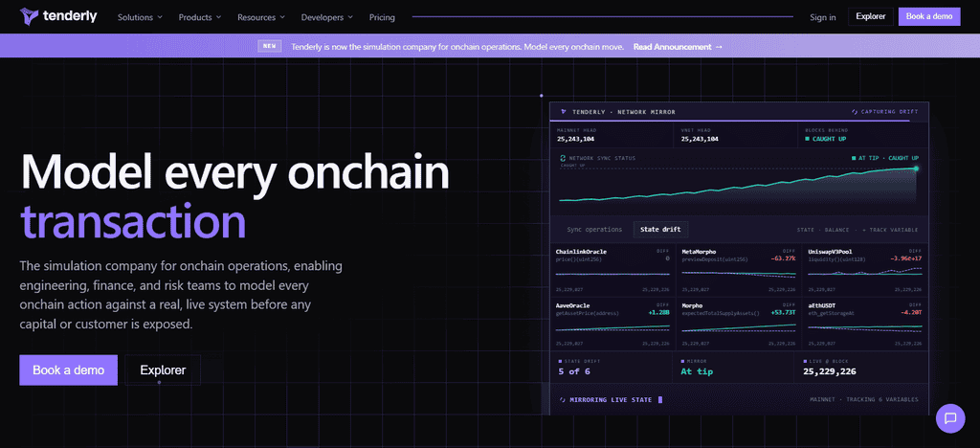Viewport: 980px width, 448px height.
Task: Click the Mirror At tip value
Action: 697,371
